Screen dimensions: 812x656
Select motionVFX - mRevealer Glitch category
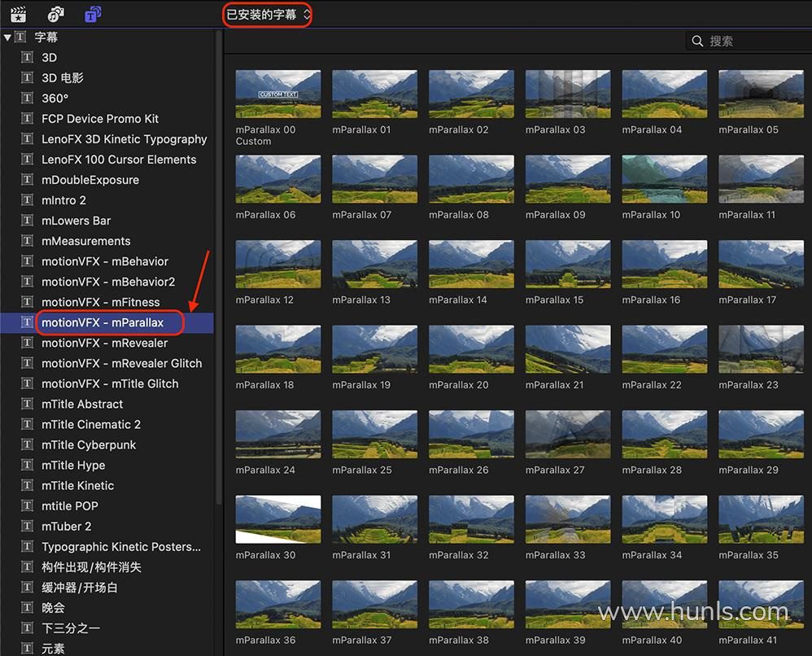click(122, 363)
